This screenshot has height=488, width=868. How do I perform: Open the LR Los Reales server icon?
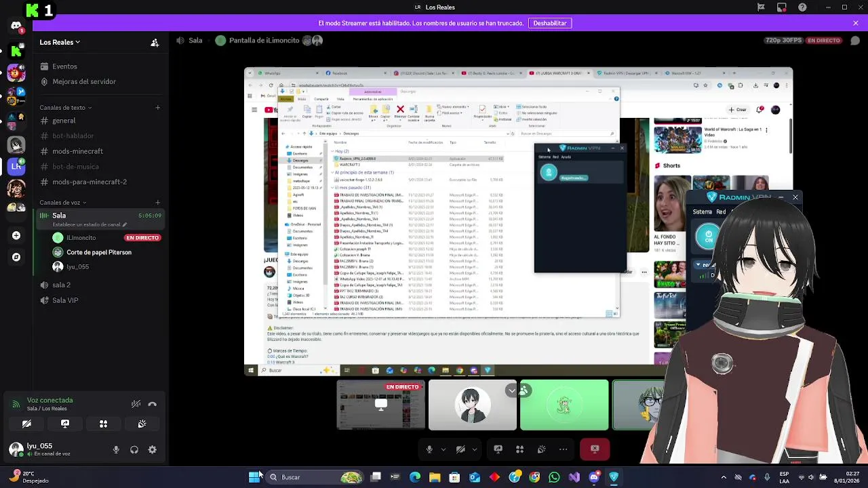(x=16, y=166)
